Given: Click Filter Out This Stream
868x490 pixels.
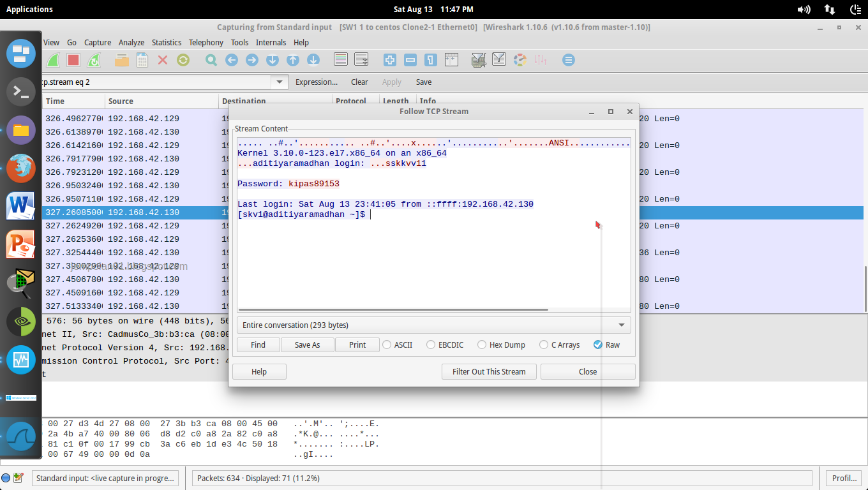Looking at the screenshot, I should (x=489, y=371).
